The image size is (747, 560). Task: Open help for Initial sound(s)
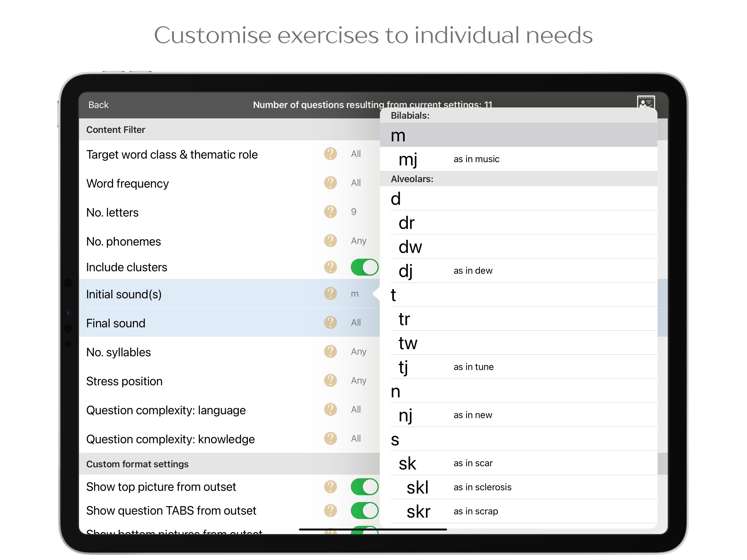(x=330, y=294)
